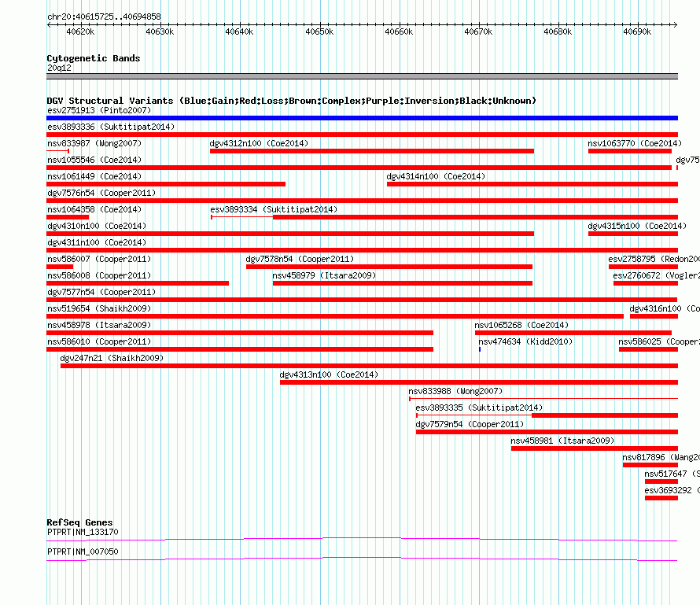Open PTPRT|NM_133170 RefSeq gene label
700x605 pixels.
pos(83,532)
